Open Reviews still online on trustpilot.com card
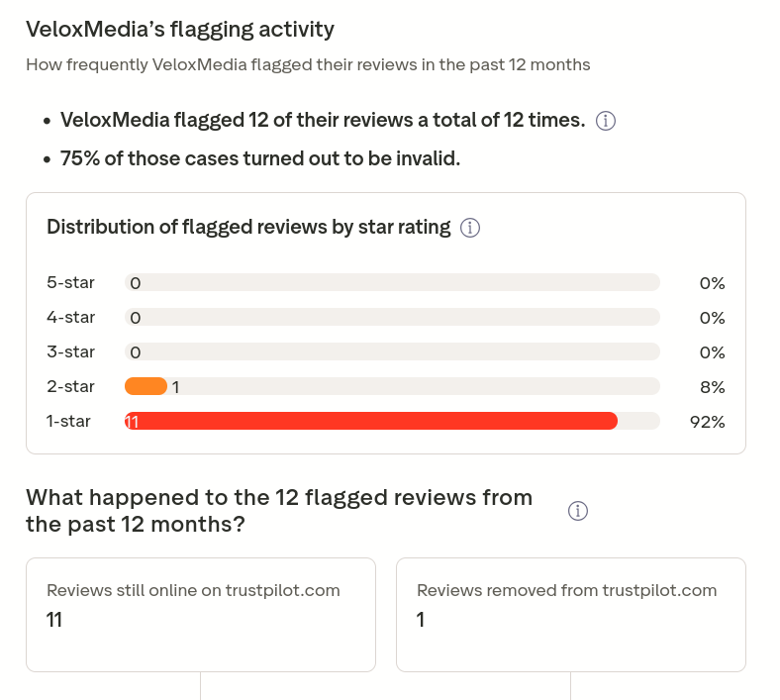Viewport: 780px width, 700px height. 201,615
